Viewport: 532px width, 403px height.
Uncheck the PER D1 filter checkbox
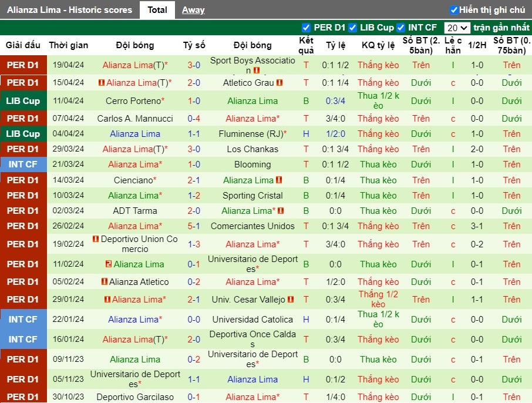point(306,28)
